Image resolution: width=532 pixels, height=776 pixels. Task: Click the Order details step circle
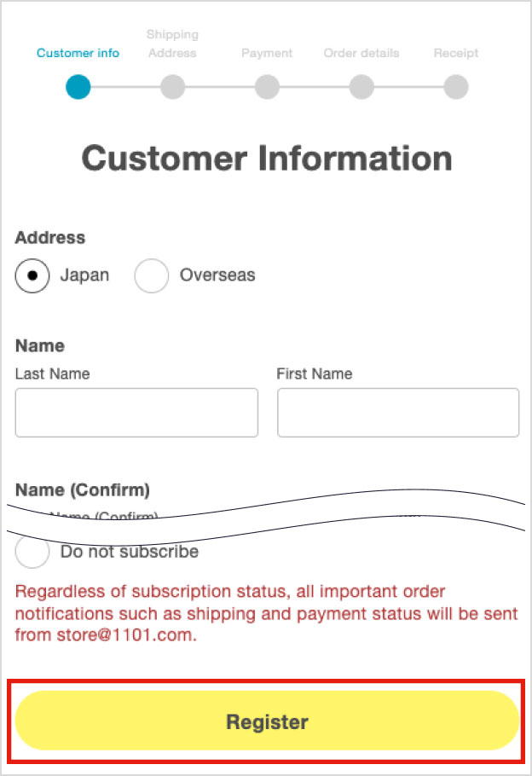click(361, 87)
